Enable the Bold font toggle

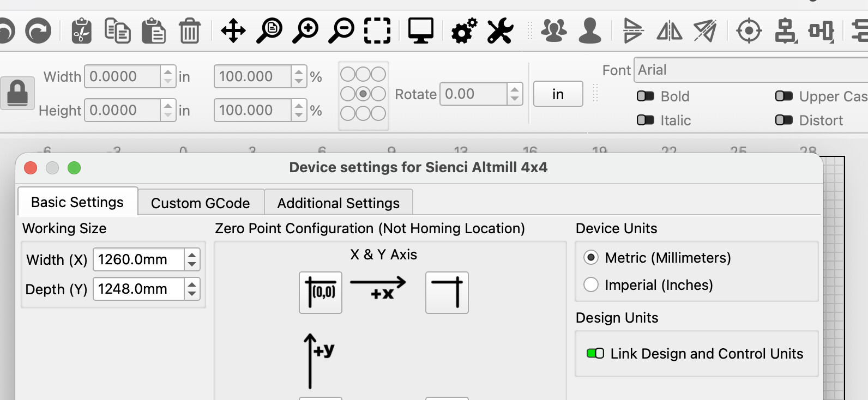tap(646, 96)
